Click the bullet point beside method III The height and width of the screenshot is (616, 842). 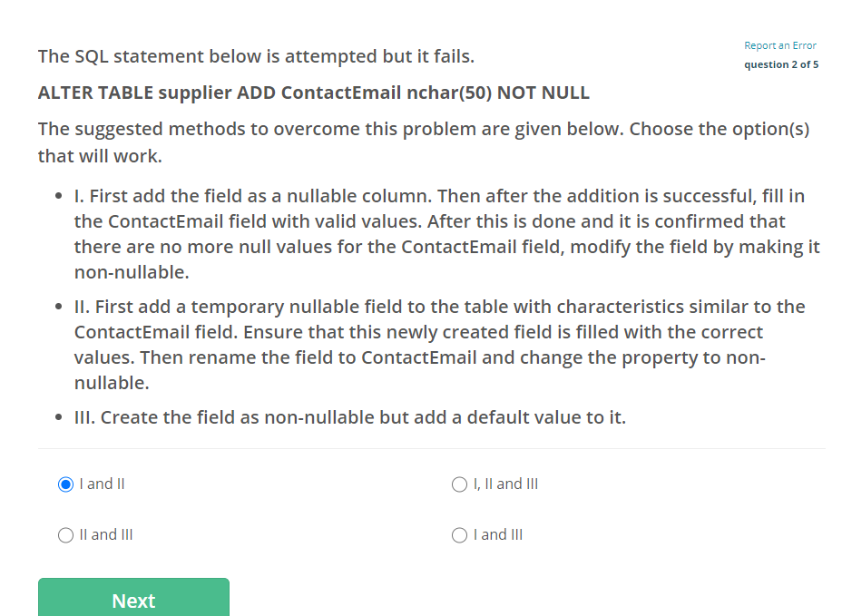[x=59, y=417]
